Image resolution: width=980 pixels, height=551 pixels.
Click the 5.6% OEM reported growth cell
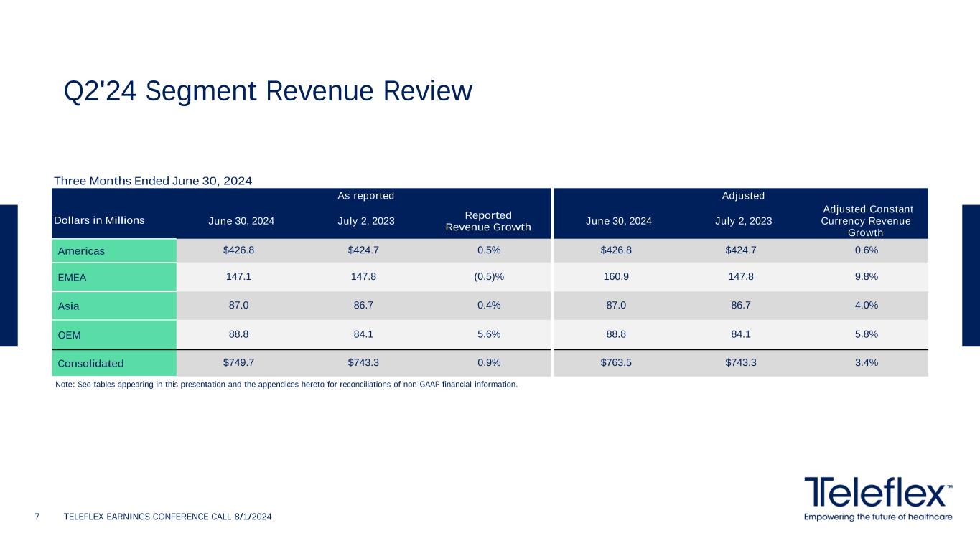[x=488, y=334]
